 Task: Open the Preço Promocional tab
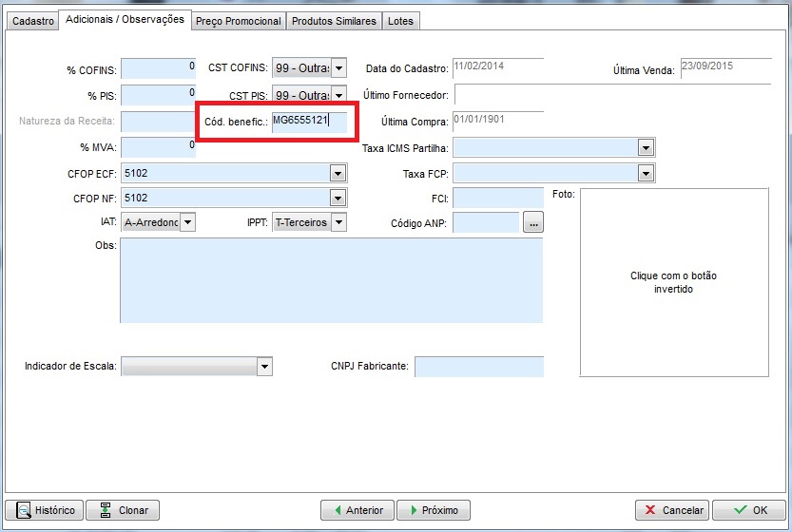tap(238, 21)
